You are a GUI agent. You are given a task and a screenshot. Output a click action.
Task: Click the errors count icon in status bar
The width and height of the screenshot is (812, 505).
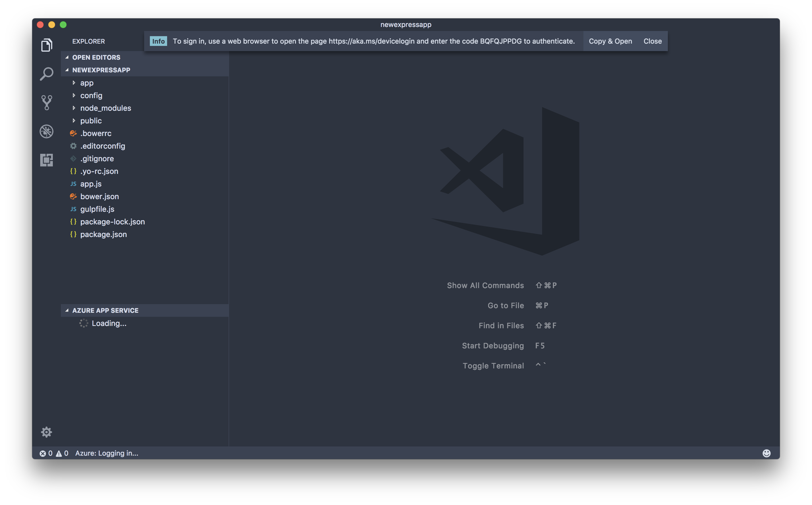(x=43, y=453)
